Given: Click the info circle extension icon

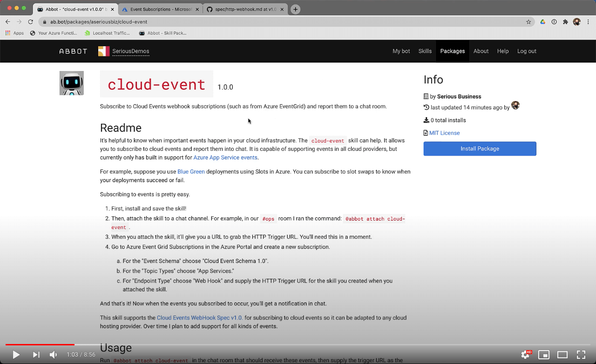Looking at the screenshot, I should [554, 22].
